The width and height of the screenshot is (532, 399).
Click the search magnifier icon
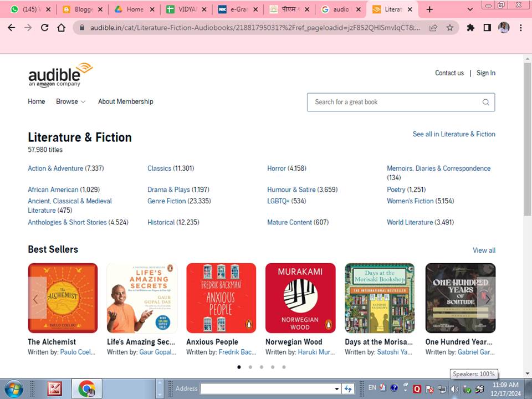(485, 102)
